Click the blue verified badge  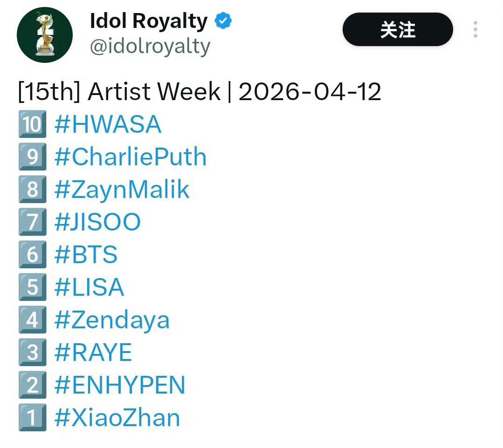click(x=222, y=20)
